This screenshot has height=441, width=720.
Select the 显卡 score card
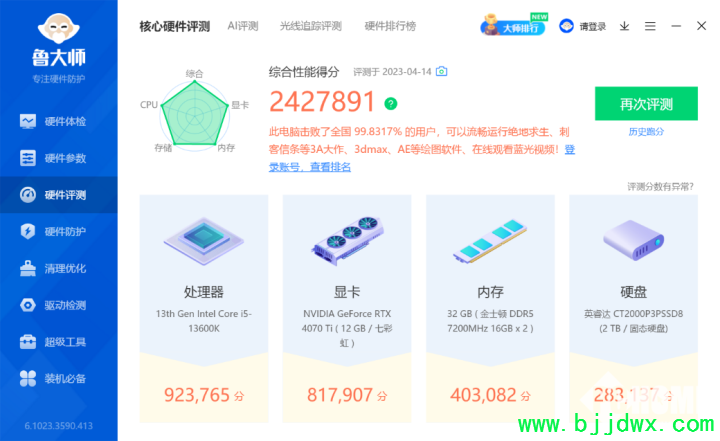point(347,308)
